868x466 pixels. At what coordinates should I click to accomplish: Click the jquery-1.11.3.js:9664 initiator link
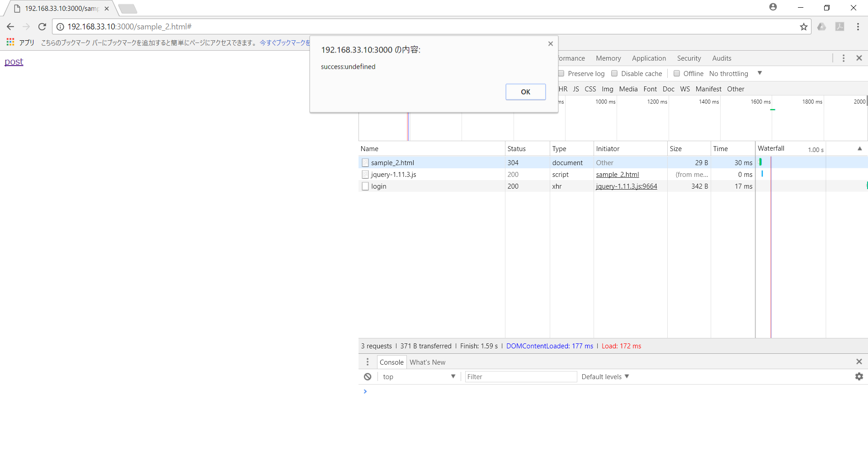[626, 186]
